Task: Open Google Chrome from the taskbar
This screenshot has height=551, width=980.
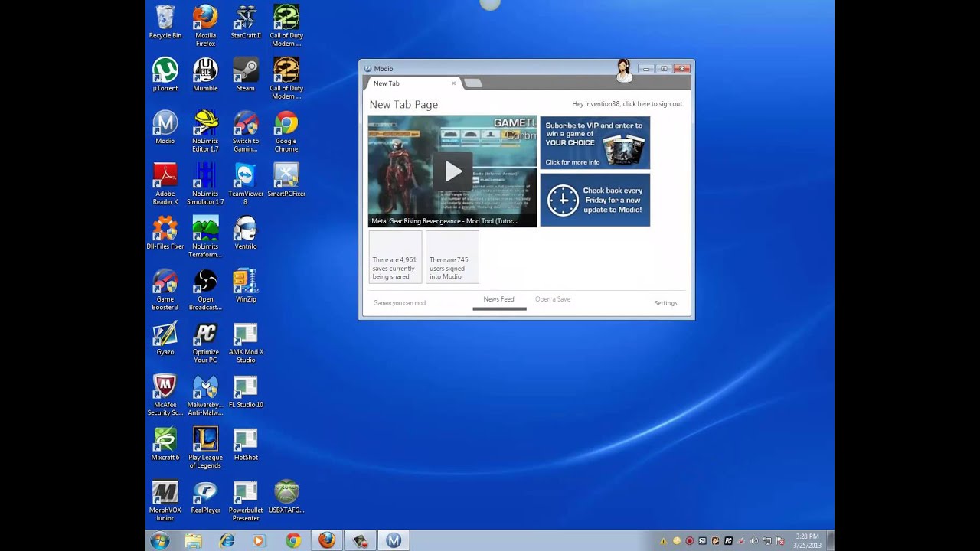Action: point(293,540)
